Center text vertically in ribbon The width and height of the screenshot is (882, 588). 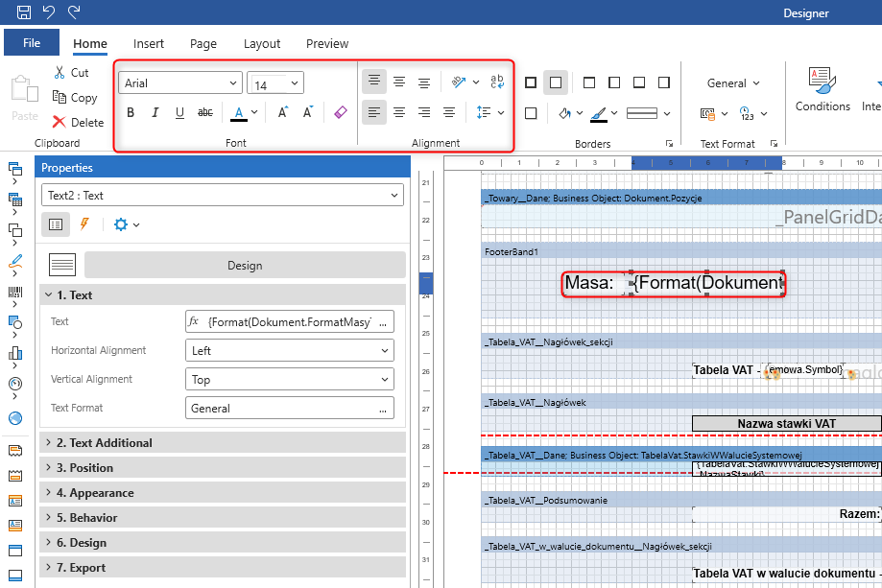399,82
